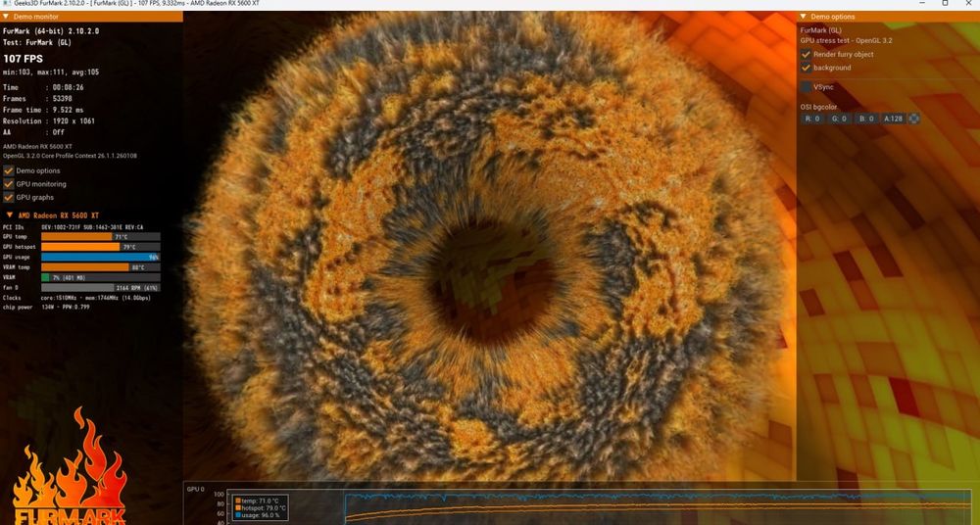Screen dimensions: 980x525
Task: Select the A:128 alpha field
Action: click(x=893, y=119)
